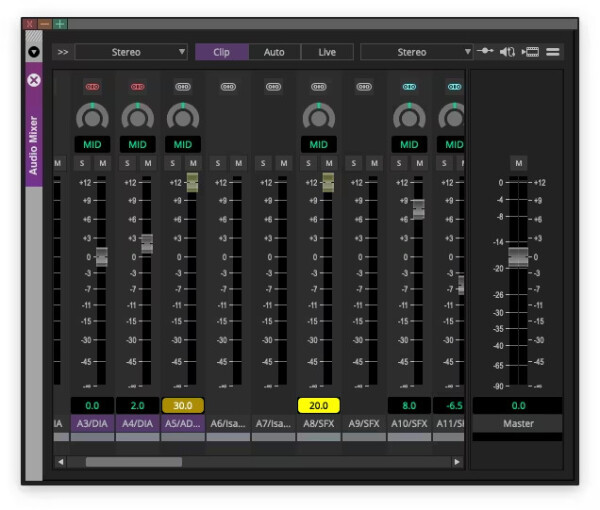Switch to Clip mode
Image resolution: width=600 pixels, height=510 pixels.
pos(222,52)
